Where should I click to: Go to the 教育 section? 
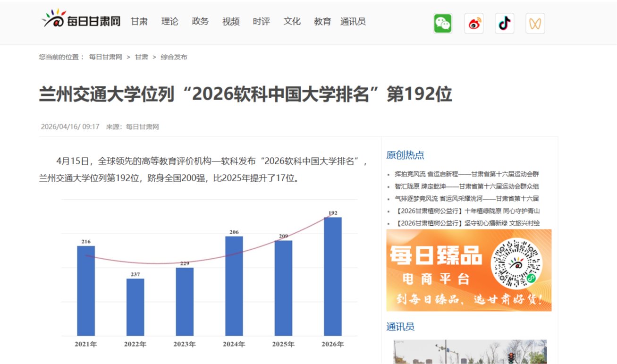(322, 21)
